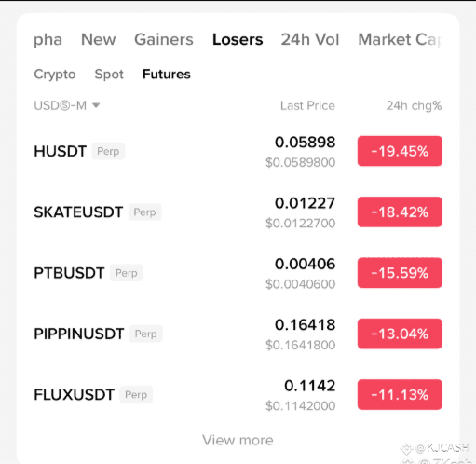The height and width of the screenshot is (464, 476).
Task: Click the -15.59% change badge for PTBUSDT
Action: pos(400,273)
